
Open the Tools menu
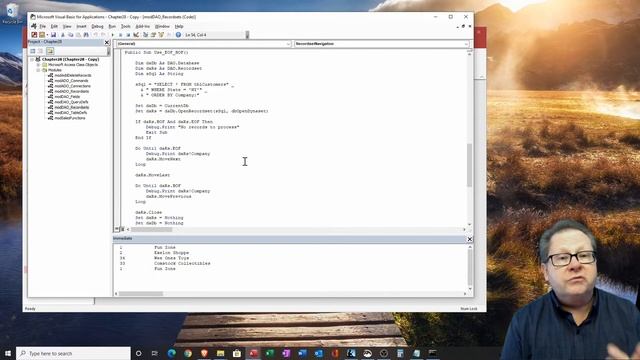(x=125, y=27)
